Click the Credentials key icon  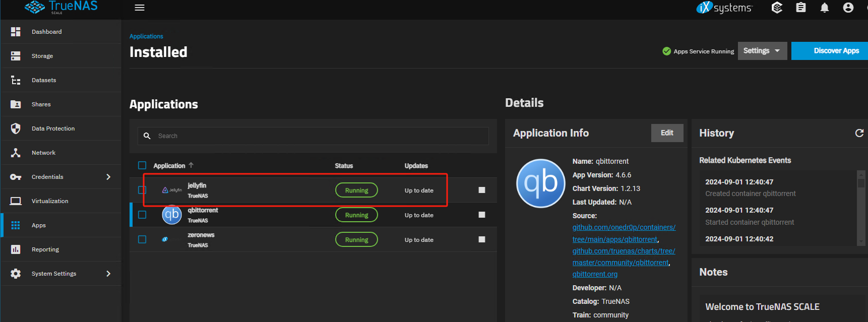coord(16,177)
